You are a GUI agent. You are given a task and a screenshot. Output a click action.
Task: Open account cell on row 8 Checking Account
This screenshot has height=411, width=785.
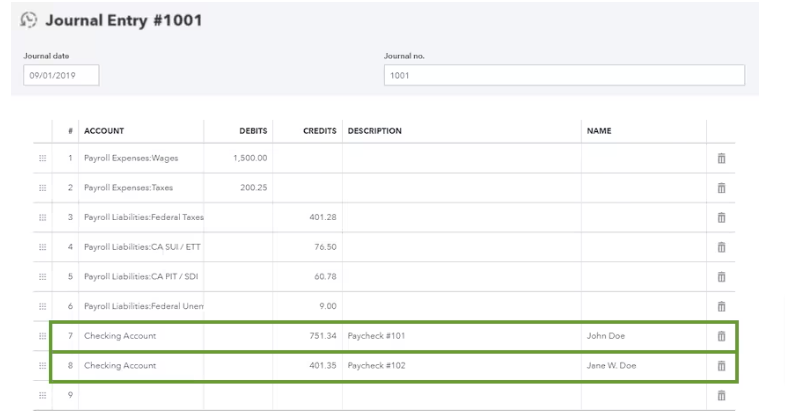click(x=140, y=366)
